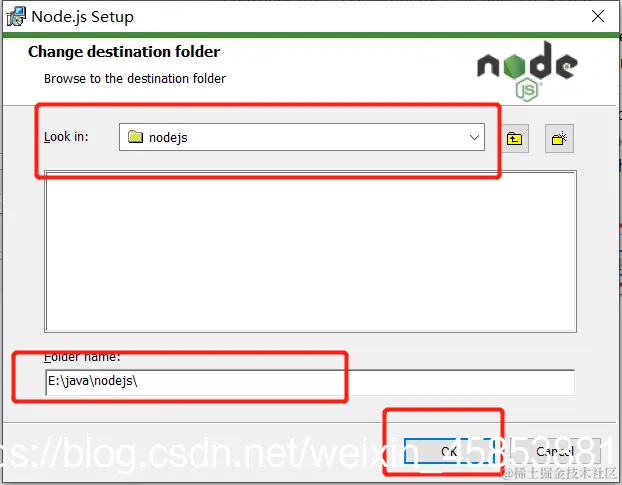This screenshot has width=622, height=485.
Task: Click the E:\java\nodejs\ path text
Action: 92,381
